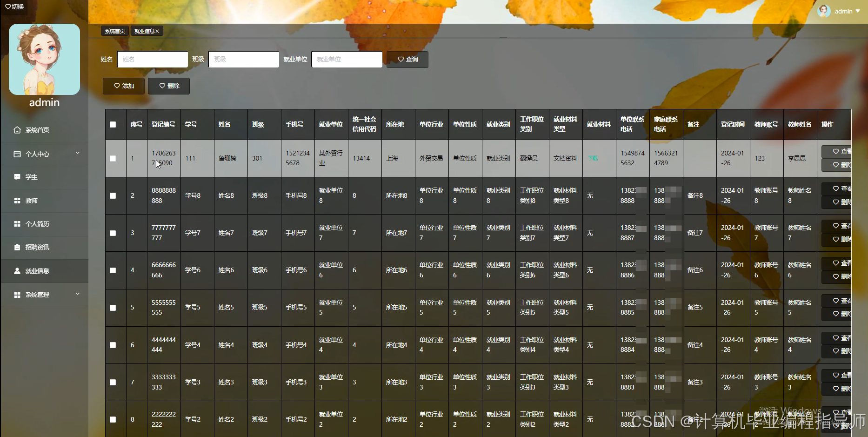The width and height of the screenshot is (868, 437).
Task: Open the admin dropdown arrow at top right
Action: 858,11
